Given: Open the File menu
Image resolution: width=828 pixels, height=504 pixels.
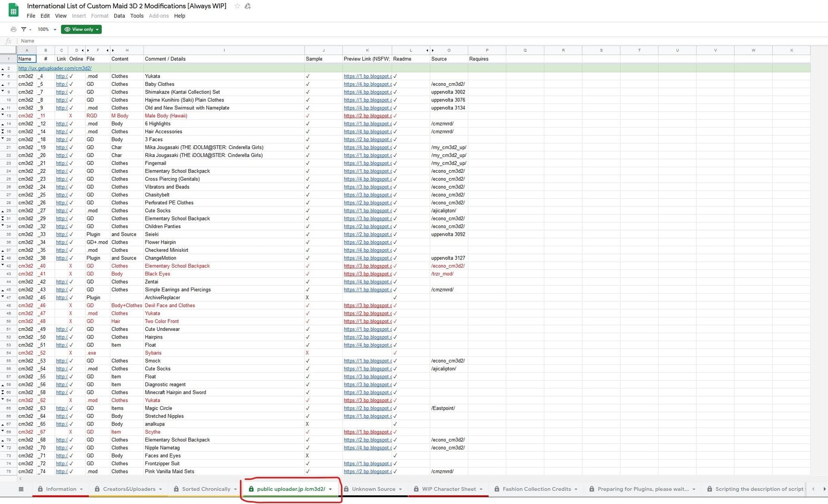Looking at the screenshot, I should [x=31, y=16].
